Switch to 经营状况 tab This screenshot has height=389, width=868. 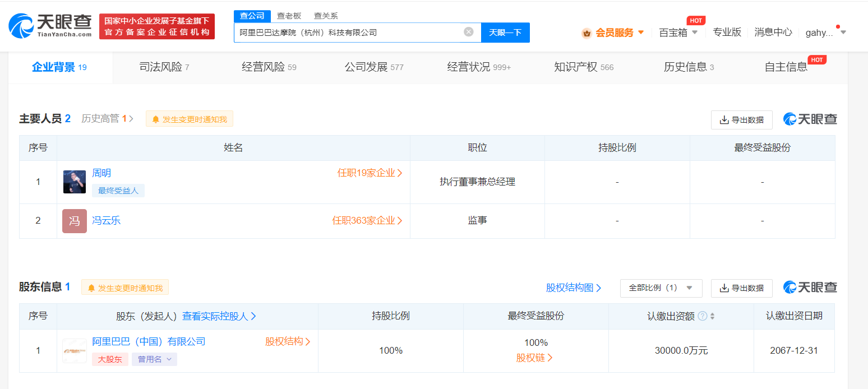479,67
